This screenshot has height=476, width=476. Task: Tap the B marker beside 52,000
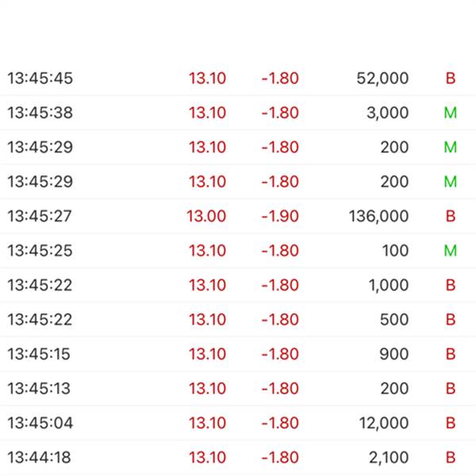(x=451, y=79)
